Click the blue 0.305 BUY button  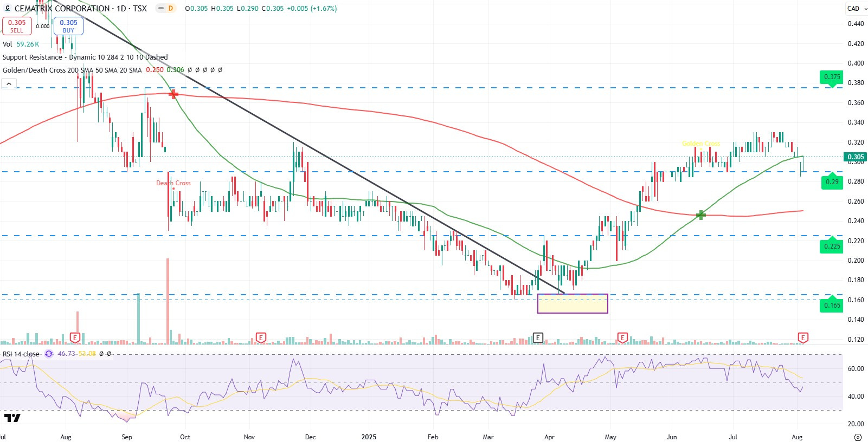coord(68,26)
